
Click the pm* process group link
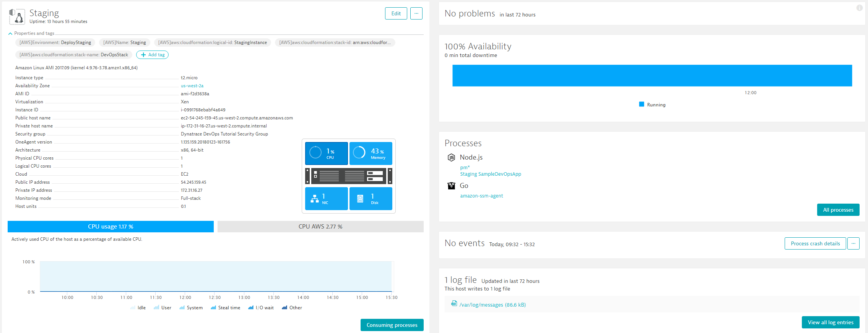pyautogui.click(x=465, y=168)
